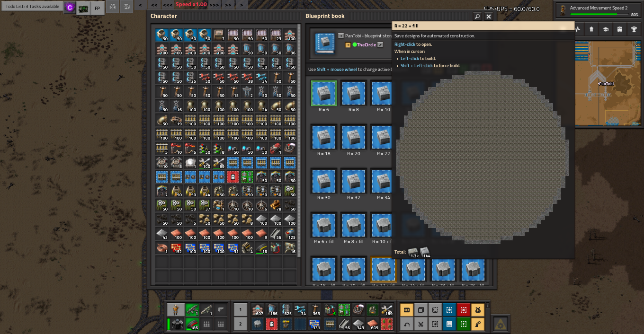Expand the PanTobi blueprint storage parent arrow
The height and width of the screenshot is (334, 644).
tap(341, 35)
